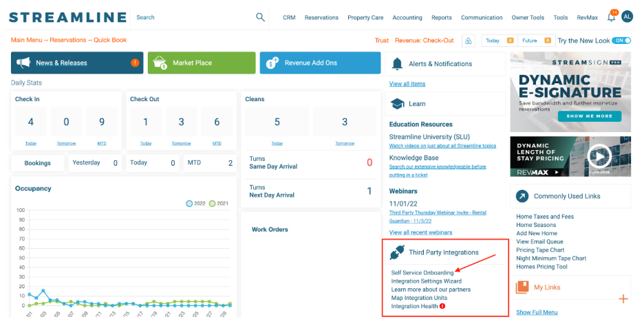Click Revenue: Check-Out link
Viewport: 644px width, 326px height.
425,41
